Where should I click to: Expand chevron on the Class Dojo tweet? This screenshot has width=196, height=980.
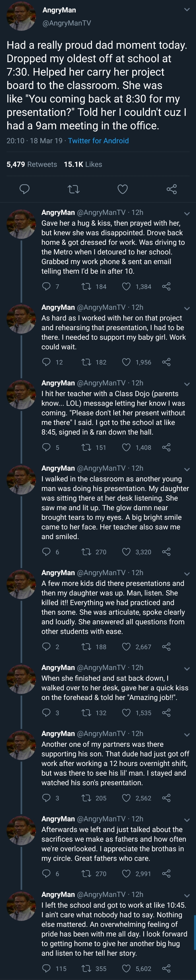(187, 384)
